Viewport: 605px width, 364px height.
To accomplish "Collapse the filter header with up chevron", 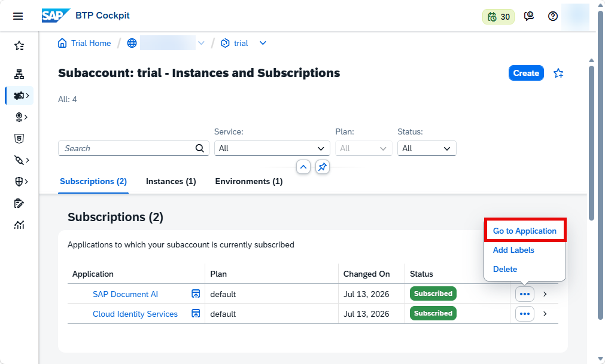I will (x=303, y=167).
